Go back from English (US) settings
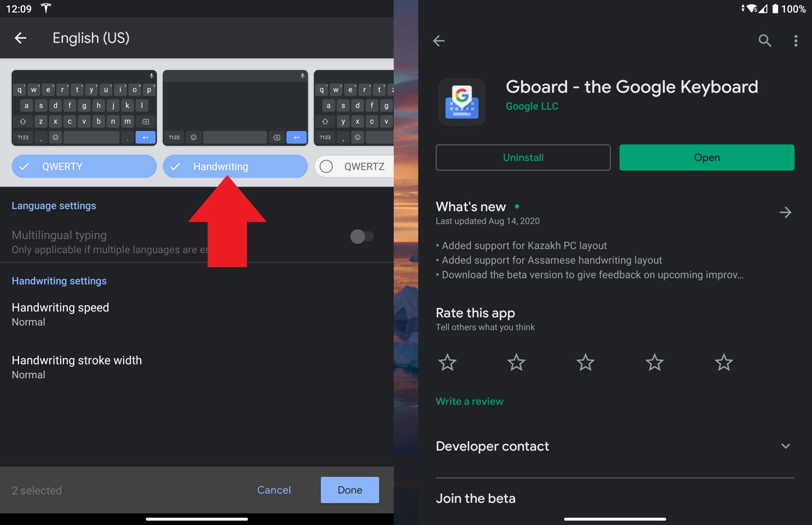This screenshot has width=812, height=525. click(x=21, y=38)
